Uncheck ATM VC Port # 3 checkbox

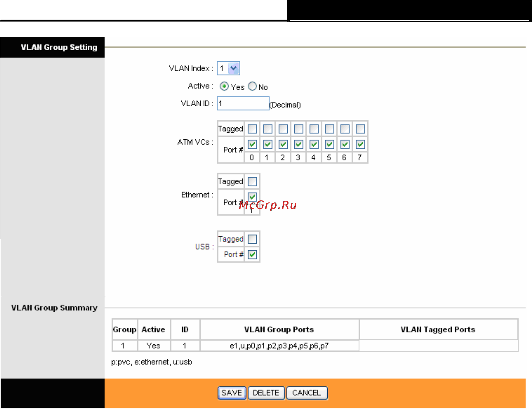[298, 144]
